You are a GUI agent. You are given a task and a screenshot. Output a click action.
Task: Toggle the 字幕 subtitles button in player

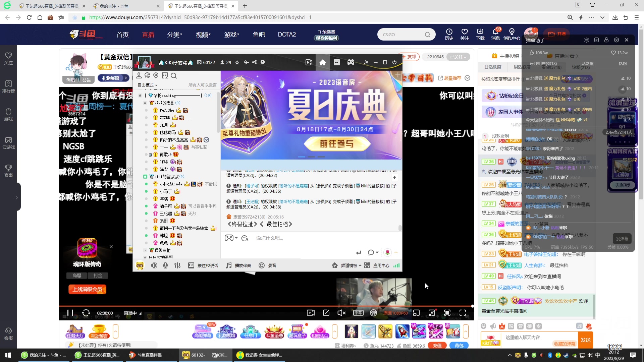tap(358, 313)
